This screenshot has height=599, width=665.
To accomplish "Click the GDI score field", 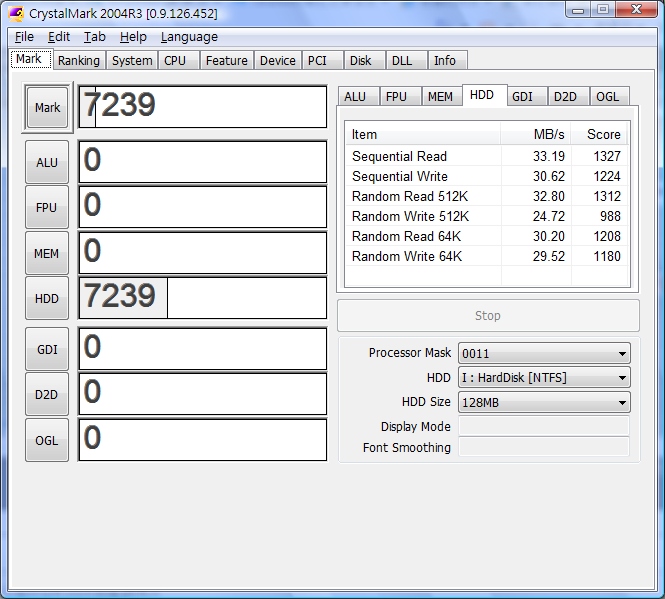I will pyautogui.click(x=203, y=349).
